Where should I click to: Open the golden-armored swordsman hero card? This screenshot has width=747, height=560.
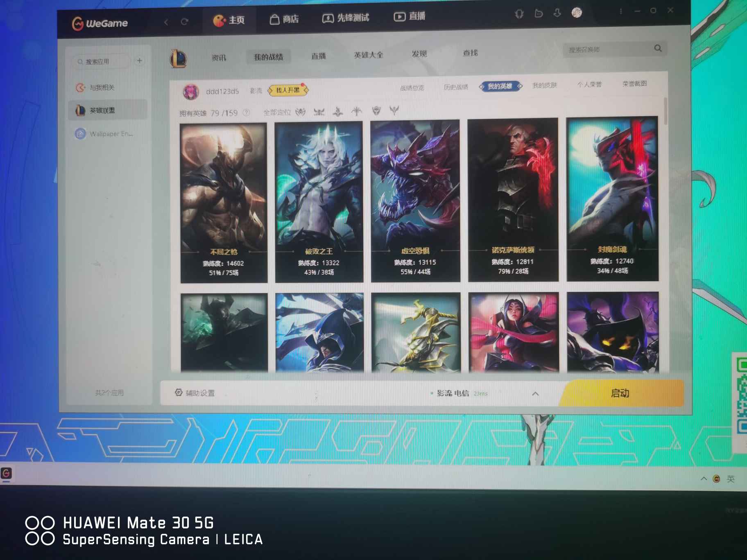(416, 332)
